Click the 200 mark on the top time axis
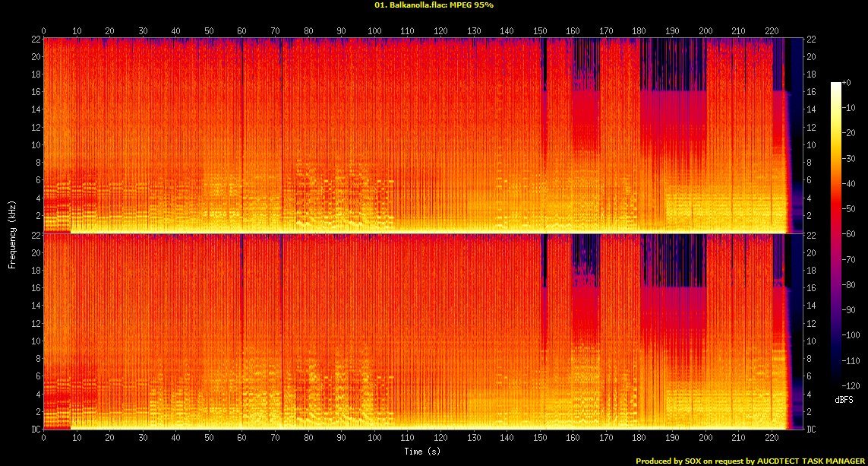Screen dimensions: 868x466 [706, 31]
